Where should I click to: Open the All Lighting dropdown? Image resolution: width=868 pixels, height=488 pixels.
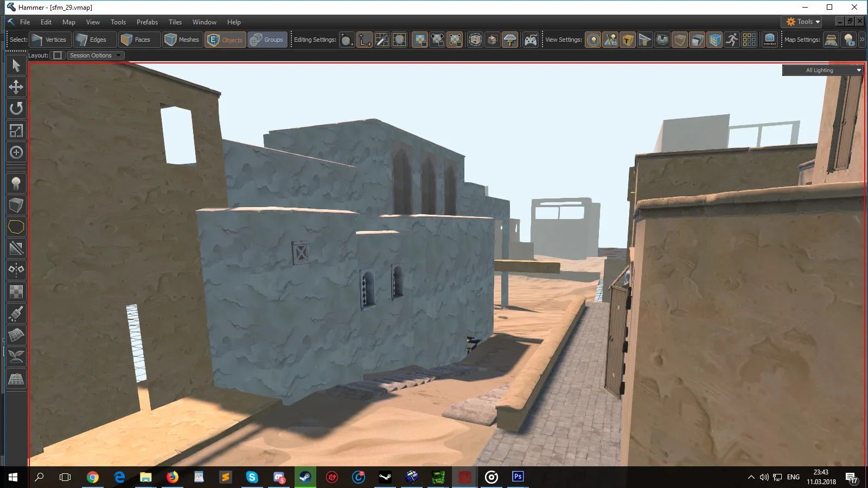[x=822, y=70]
